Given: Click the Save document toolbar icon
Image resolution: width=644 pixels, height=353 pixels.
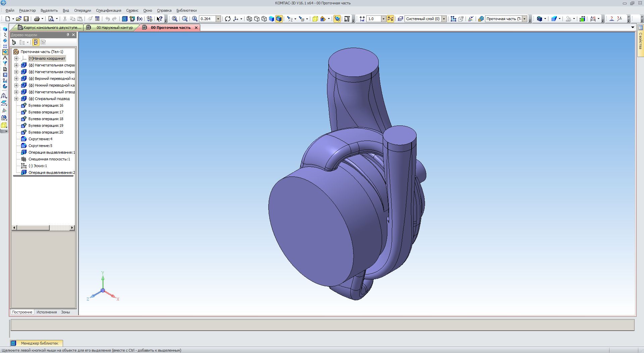Looking at the screenshot, I should pos(26,19).
